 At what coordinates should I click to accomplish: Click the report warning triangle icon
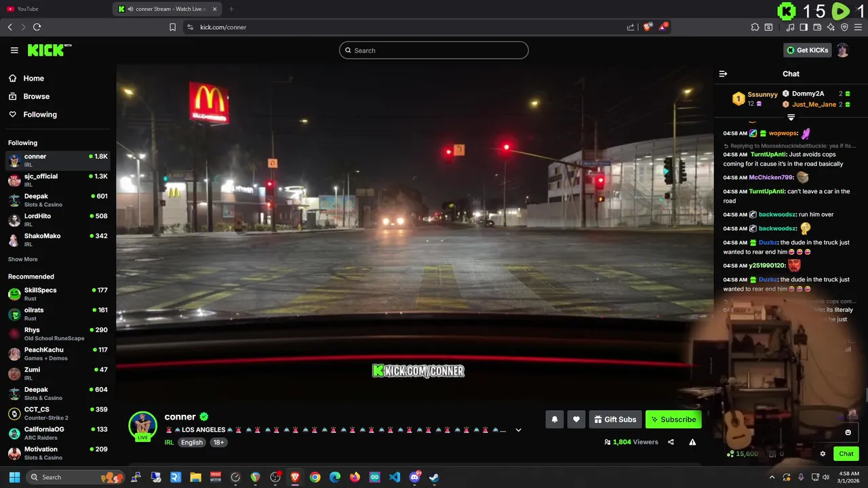692,442
